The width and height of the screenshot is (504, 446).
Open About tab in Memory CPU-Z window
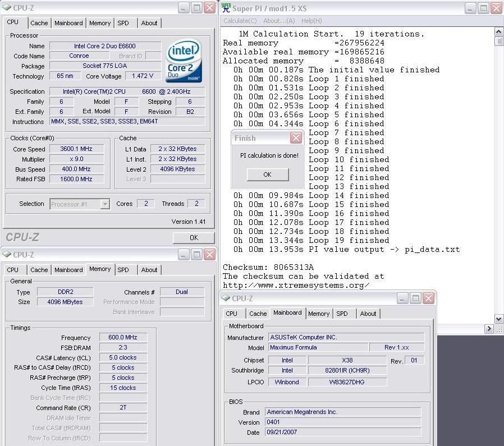tap(149, 270)
